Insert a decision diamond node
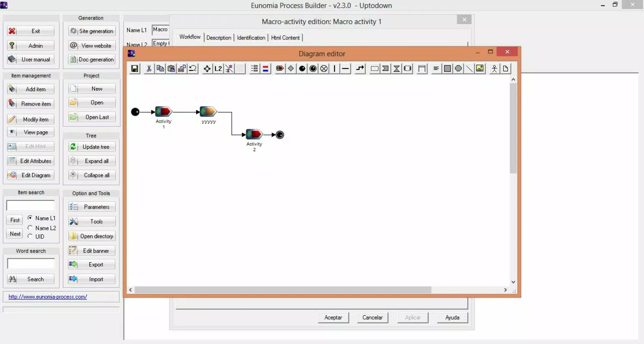This screenshot has width=644, height=344. click(x=291, y=68)
